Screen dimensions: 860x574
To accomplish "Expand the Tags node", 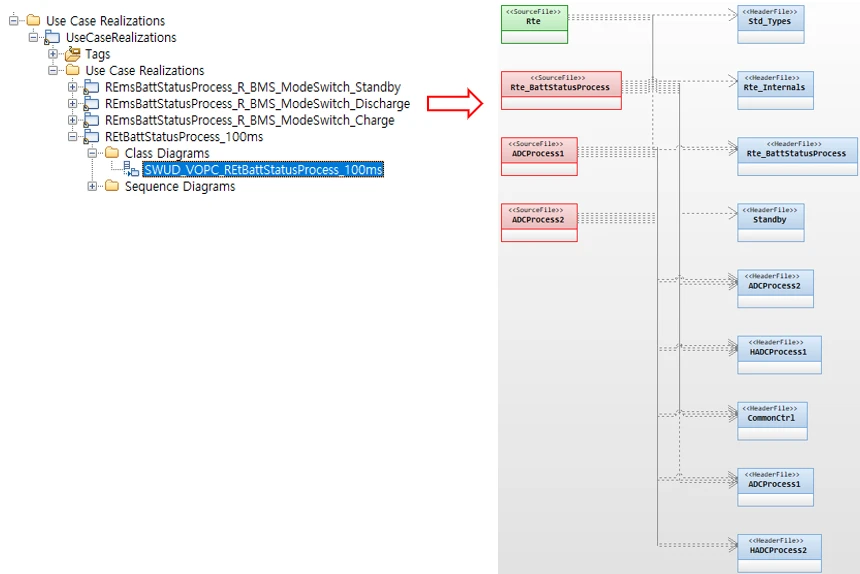I will [53, 54].
